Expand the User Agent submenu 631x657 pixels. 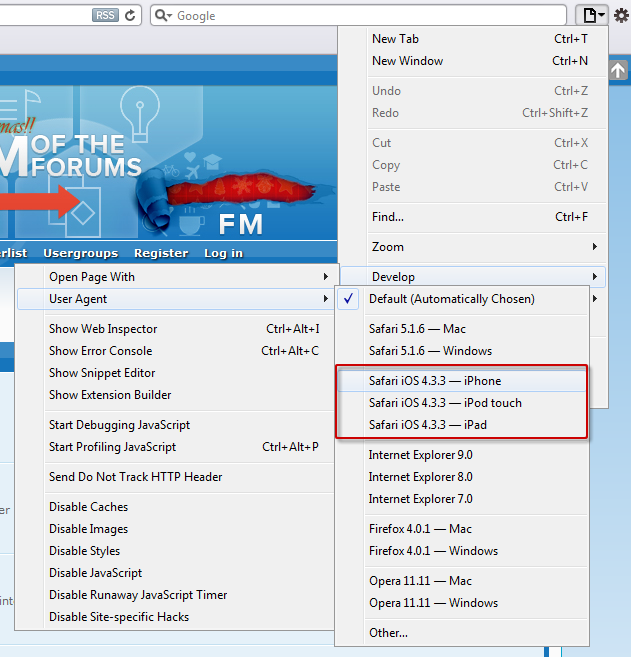pyautogui.click(x=176, y=299)
